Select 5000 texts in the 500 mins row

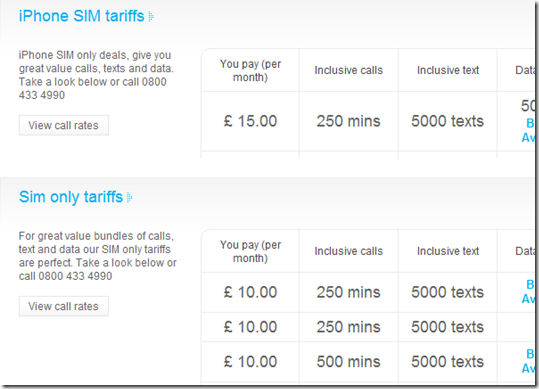click(448, 362)
